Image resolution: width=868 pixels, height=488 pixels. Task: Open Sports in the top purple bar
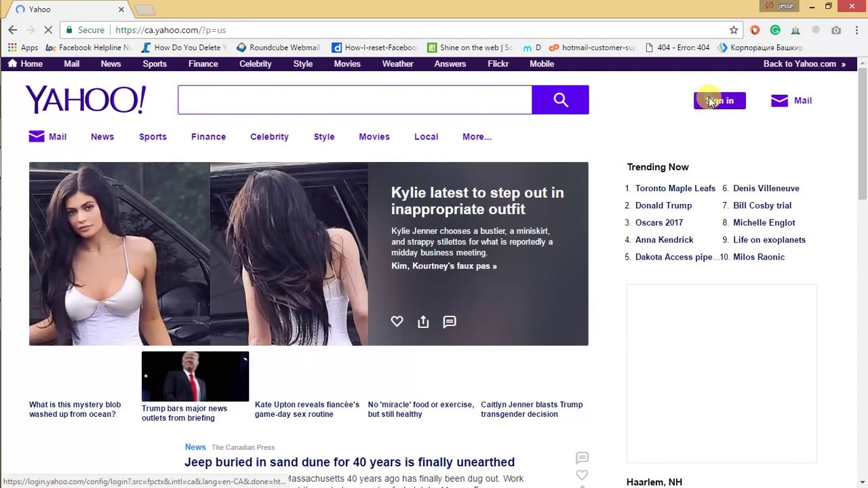tap(155, 64)
